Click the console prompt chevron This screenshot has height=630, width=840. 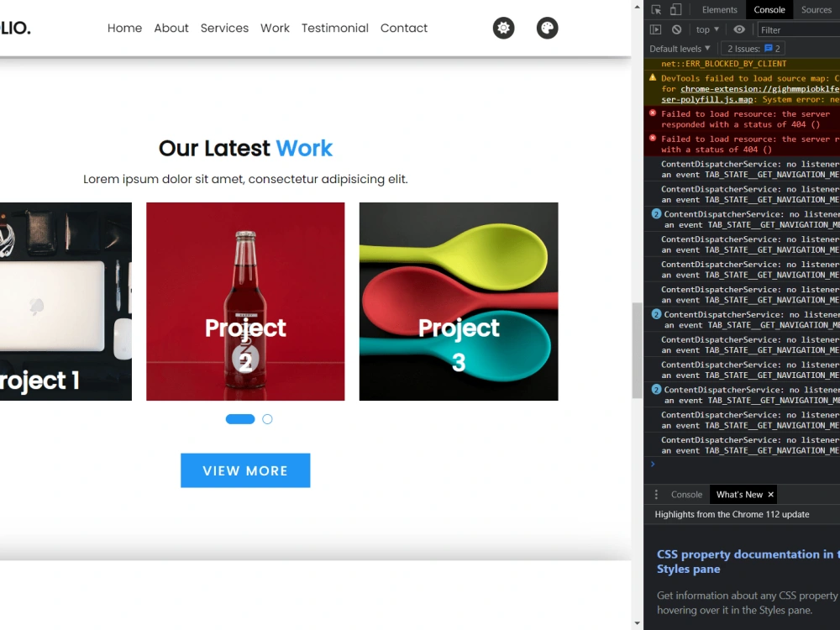[653, 464]
